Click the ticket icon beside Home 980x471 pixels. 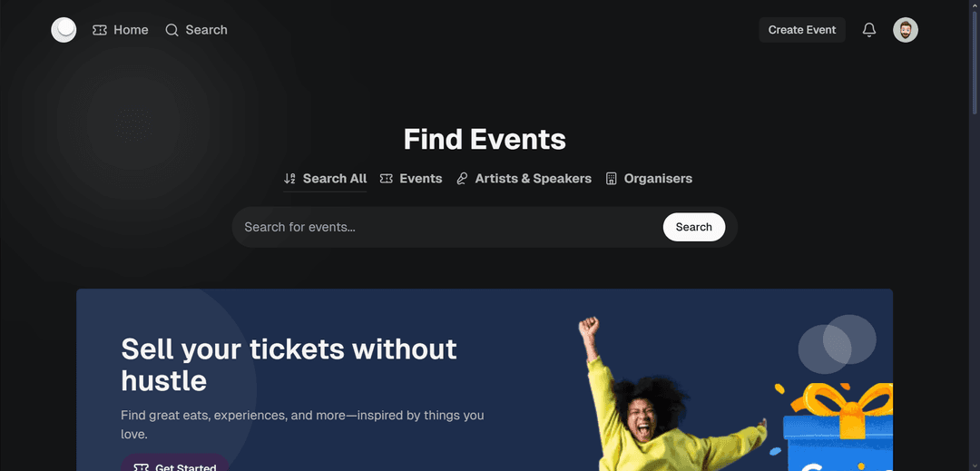pos(100,30)
